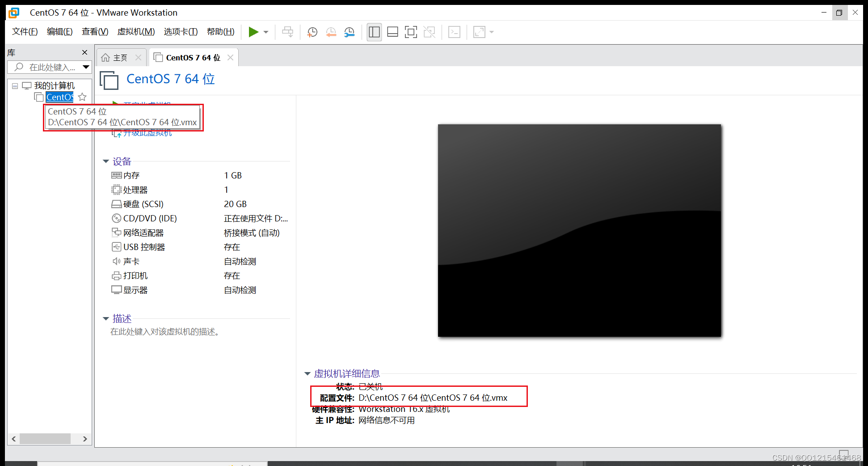Viewport: 868px width, 466px height.
Task: Click the library horizontal scrollbar thumb
Action: [45, 439]
